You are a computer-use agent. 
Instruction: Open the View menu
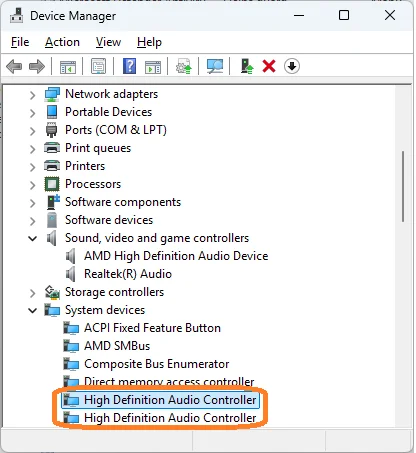(x=108, y=42)
